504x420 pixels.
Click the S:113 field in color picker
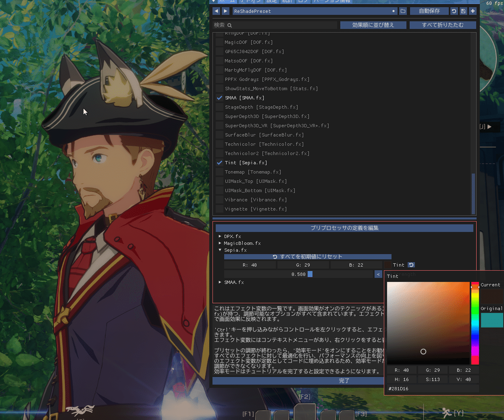tap(433, 379)
